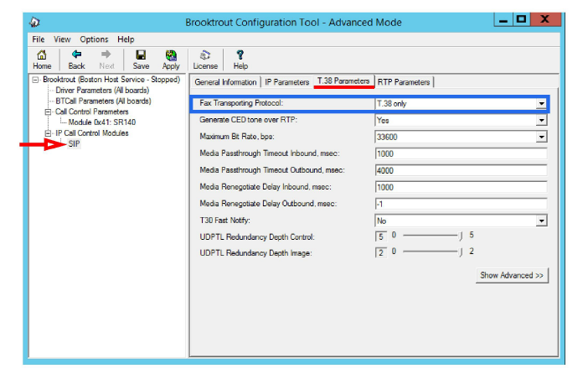Select the T.38 Parameters tab
The image size is (588, 379).
pos(343,81)
